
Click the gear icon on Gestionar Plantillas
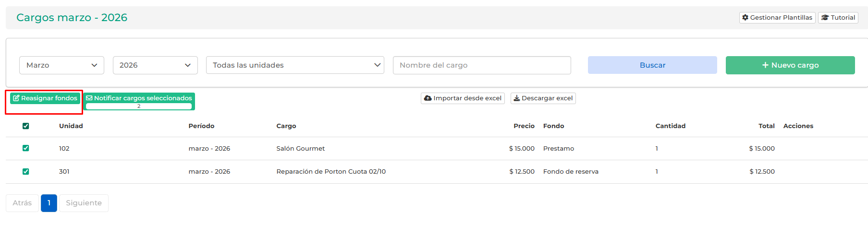pos(745,18)
